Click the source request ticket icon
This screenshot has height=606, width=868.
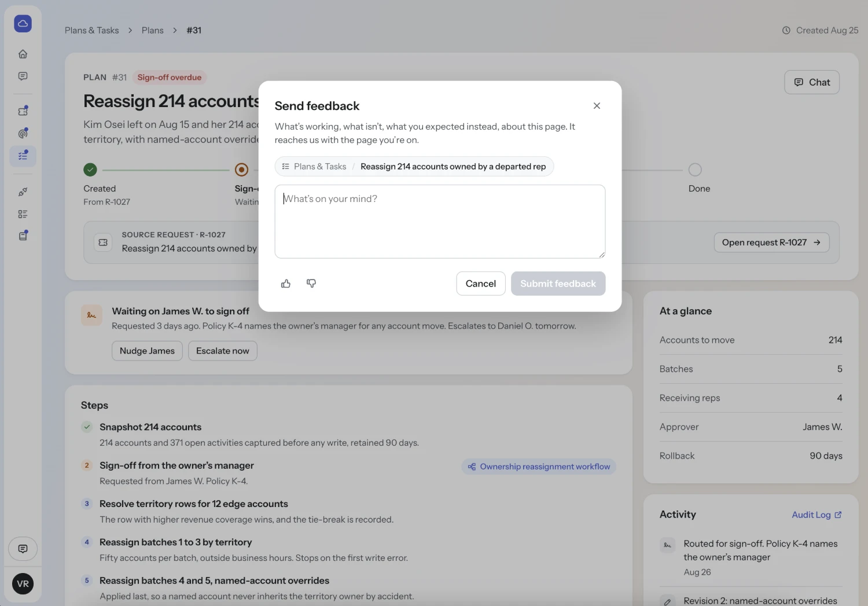coord(103,243)
